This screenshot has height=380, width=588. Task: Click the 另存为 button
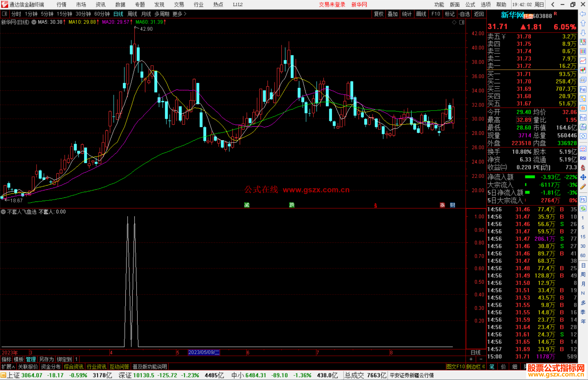pyautogui.click(x=46, y=359)
